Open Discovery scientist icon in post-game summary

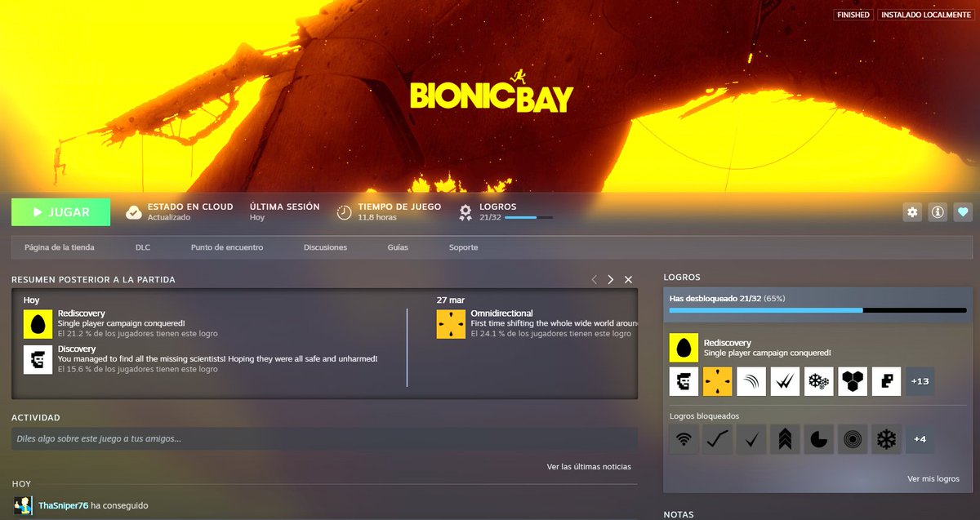38,360
